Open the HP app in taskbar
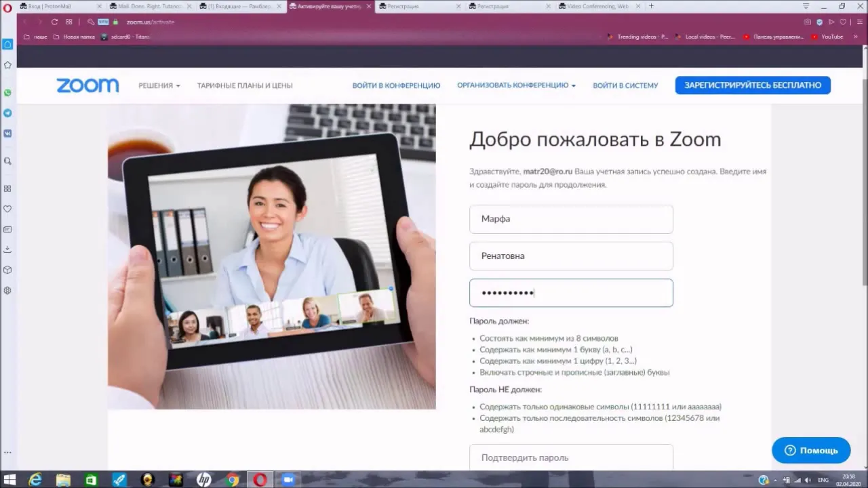Screen dimensions: 868x488 (x=203, y=480)
